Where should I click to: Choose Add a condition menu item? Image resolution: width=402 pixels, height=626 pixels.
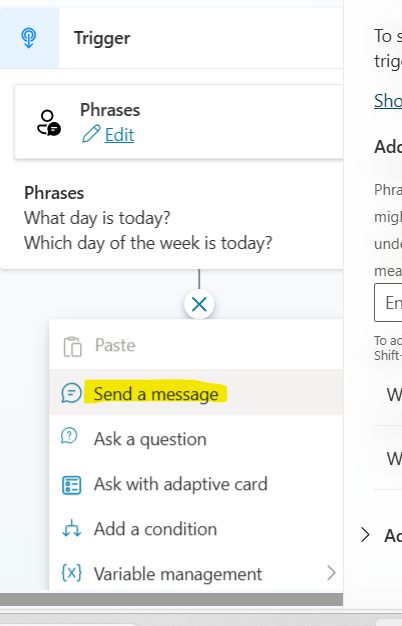pos(196,529)
